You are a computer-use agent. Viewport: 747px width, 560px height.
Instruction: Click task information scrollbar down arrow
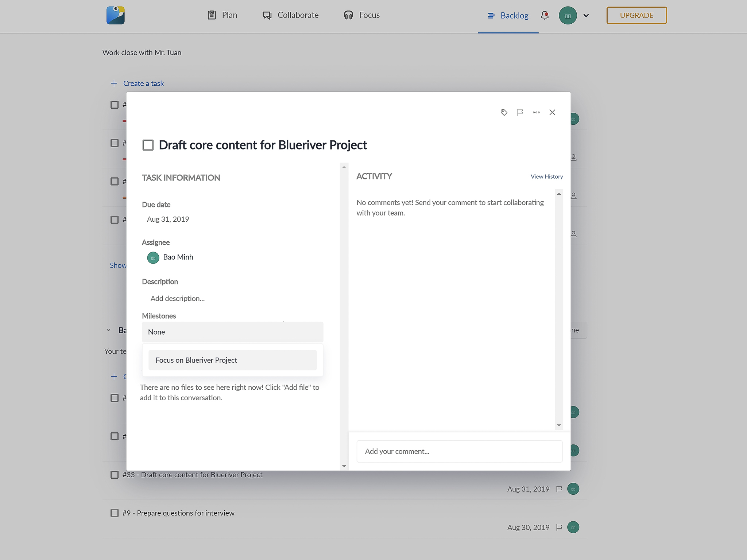point(344,466)
